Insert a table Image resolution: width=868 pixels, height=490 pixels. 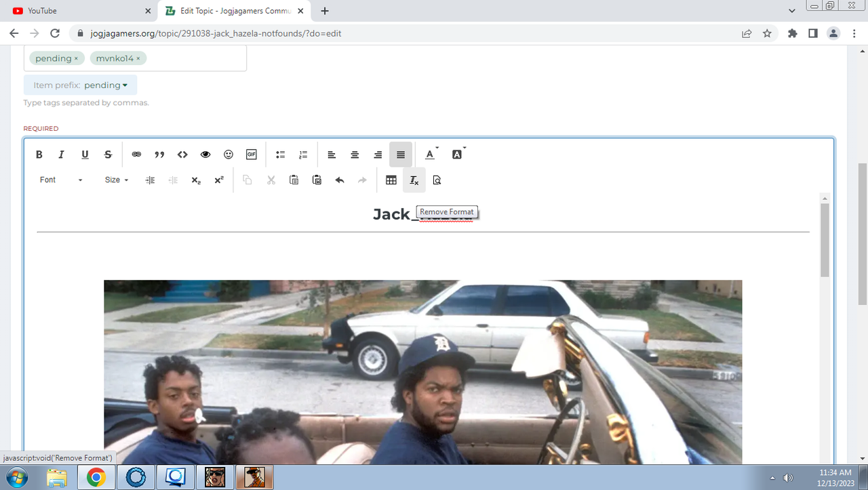pos(391,180)
